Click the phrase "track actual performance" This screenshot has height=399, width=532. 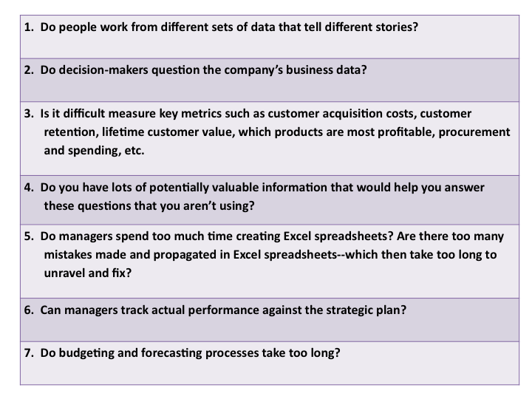167,310
